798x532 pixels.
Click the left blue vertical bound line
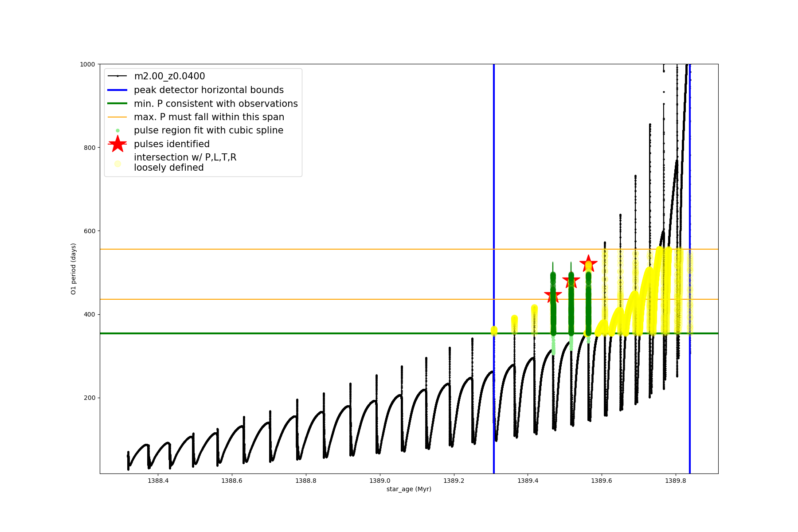(494, 199)
